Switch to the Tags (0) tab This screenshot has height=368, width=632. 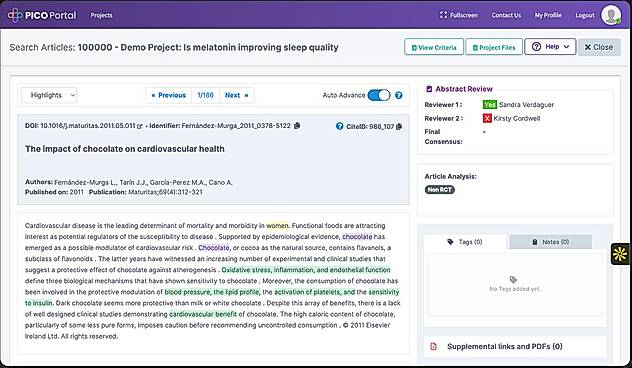pyautogui.click(x=465, y=242)
